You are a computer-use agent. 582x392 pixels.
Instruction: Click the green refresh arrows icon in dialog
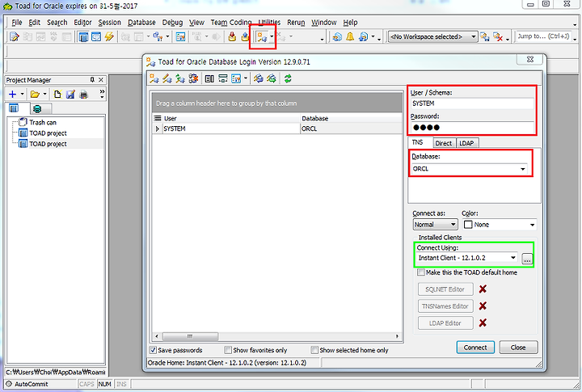[x=288, y=78]
